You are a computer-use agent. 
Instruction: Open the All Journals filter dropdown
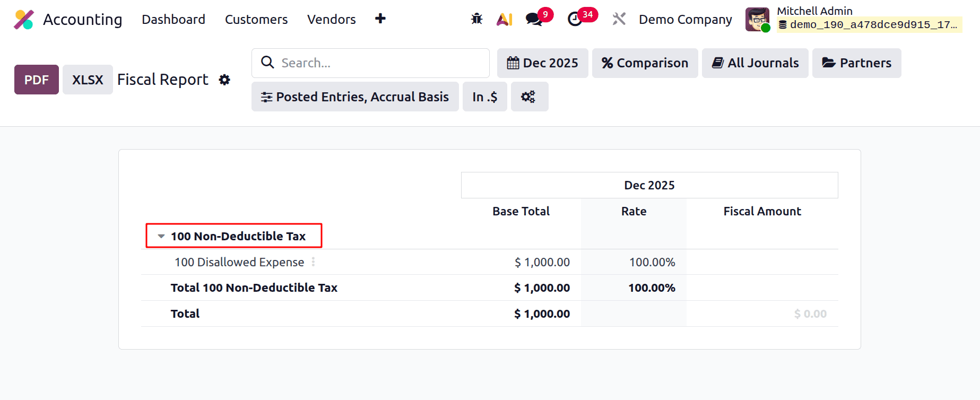click(755, 63)
